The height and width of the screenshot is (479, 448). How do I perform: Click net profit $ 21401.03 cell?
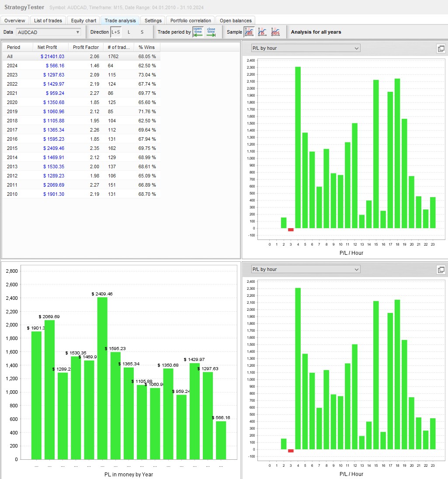pos(52,56)
